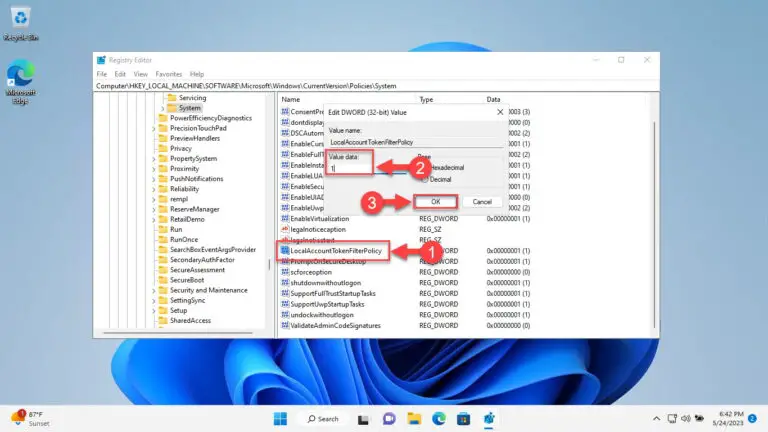Select the Hexadecimal base option
The width and height of the screenshot is (768, 432).
click(x=424, y=169)
